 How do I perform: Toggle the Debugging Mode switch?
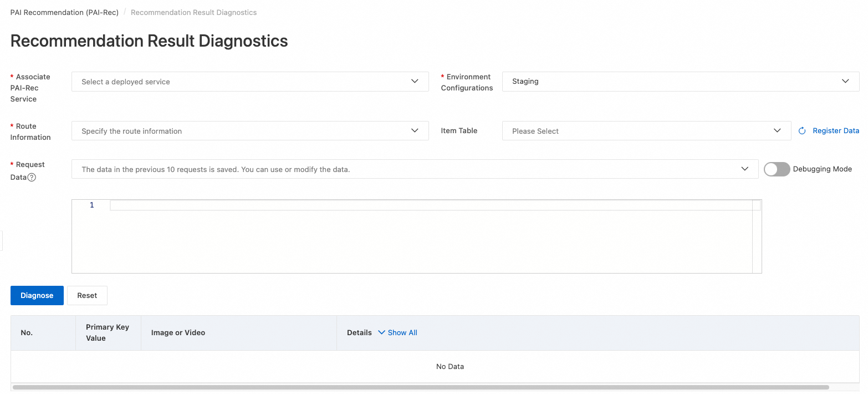click(777, 169)
